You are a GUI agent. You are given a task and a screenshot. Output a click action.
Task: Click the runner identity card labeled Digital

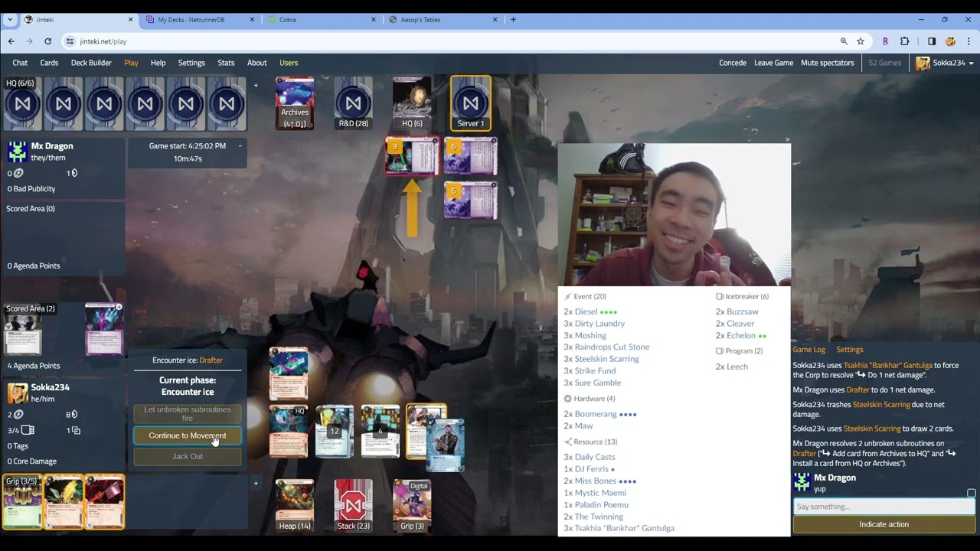[412, 505]
